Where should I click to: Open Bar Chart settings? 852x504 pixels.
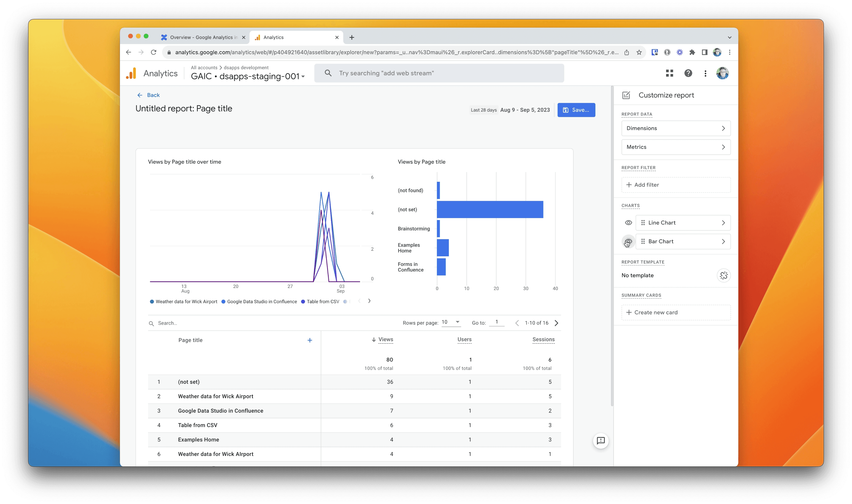coord(683,241)
